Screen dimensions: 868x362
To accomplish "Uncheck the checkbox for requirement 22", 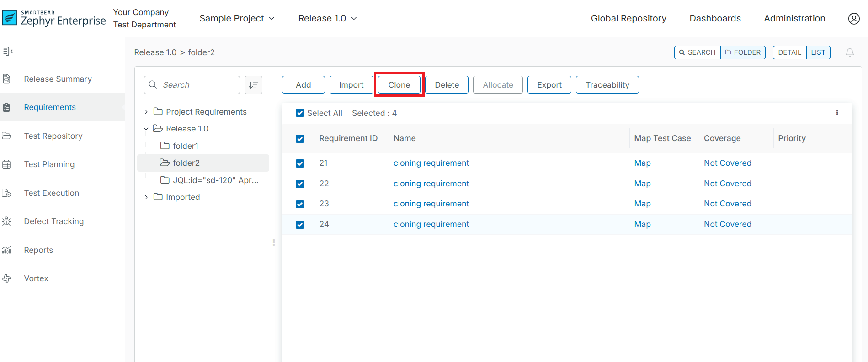I will 300,184.
